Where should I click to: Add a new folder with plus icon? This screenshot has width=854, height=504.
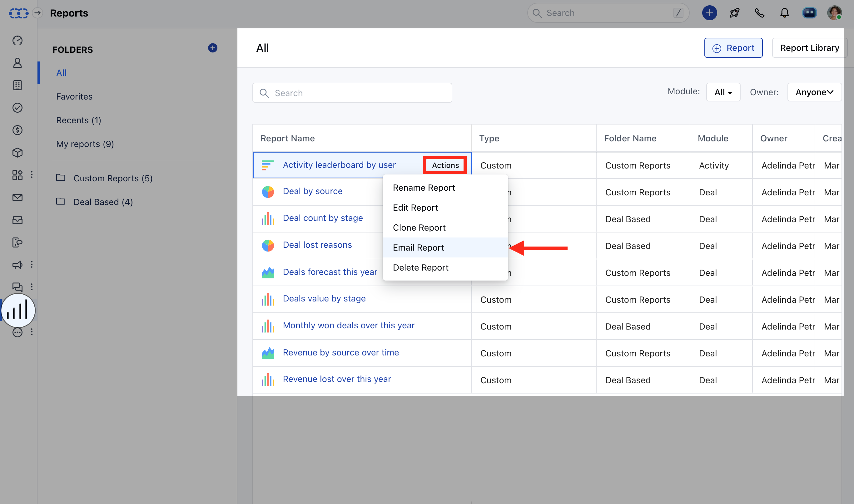(x=213, y=48)
